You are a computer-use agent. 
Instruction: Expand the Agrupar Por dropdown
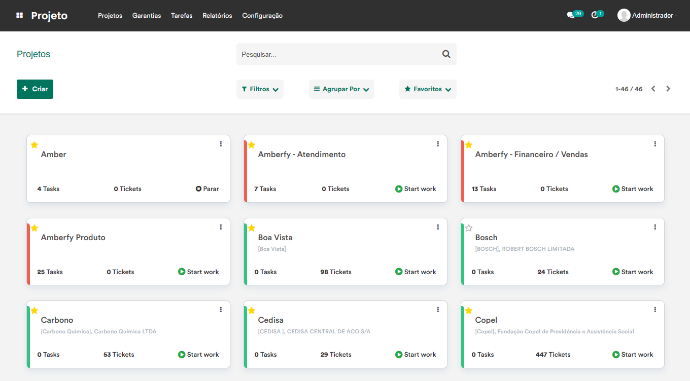[341, 89]
